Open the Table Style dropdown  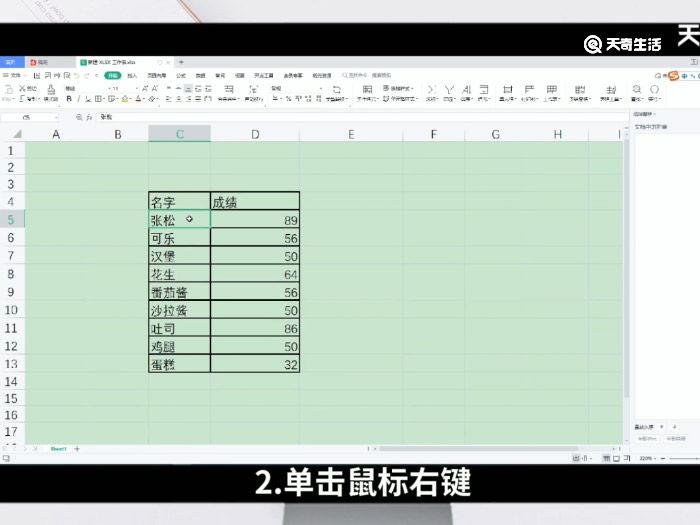(x=398, y=88)
